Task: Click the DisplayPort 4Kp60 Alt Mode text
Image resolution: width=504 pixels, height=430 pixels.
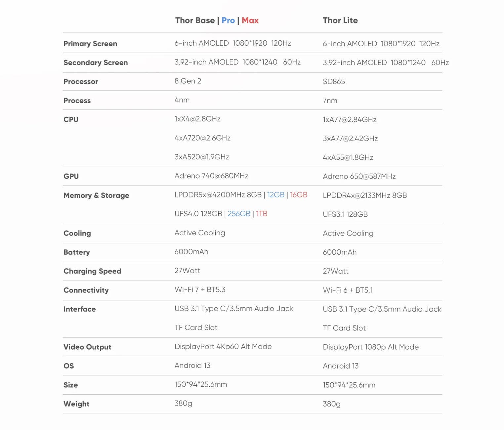Action: coord(223,347)
